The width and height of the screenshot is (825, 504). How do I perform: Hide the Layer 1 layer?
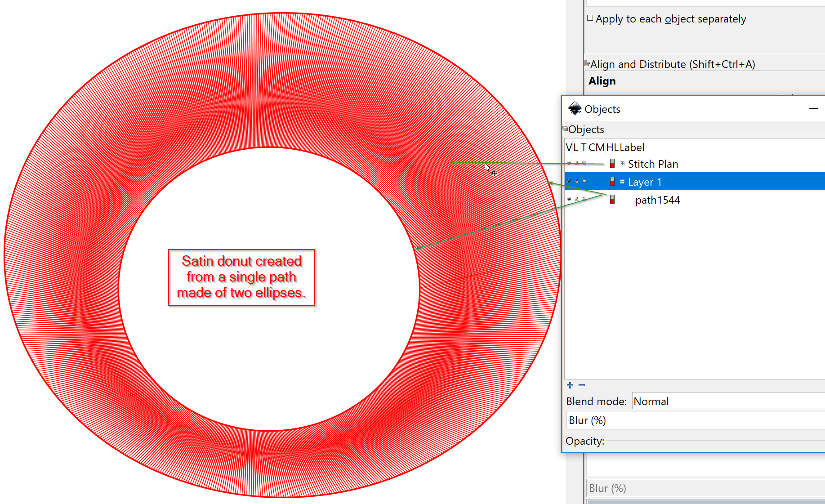click(569, 182)
